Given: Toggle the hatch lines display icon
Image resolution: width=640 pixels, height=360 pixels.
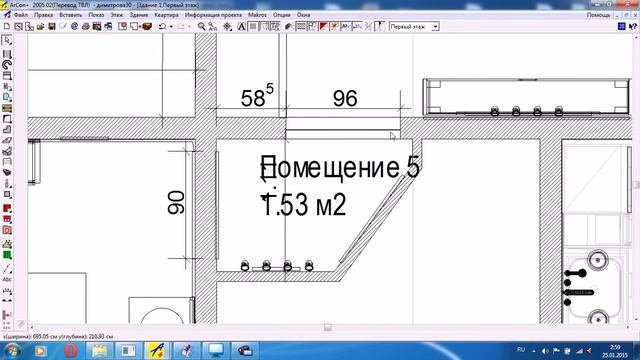Looking at the screenshot, I should [301, 27].
